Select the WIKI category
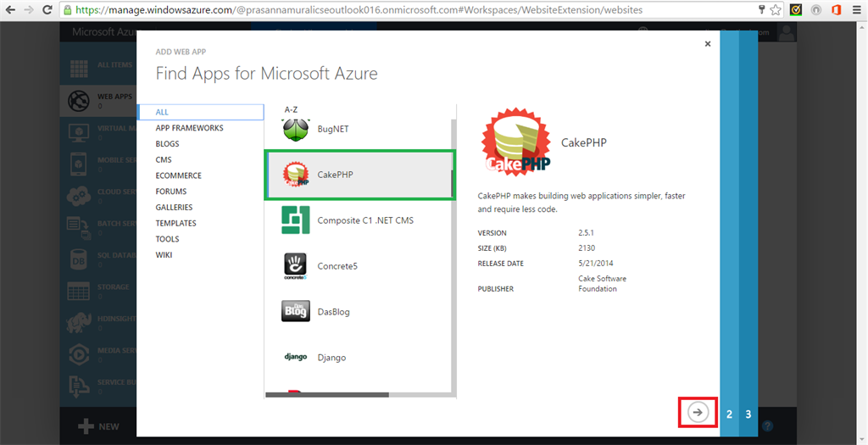Screen dimensions: 868x445 click(164, 254)
